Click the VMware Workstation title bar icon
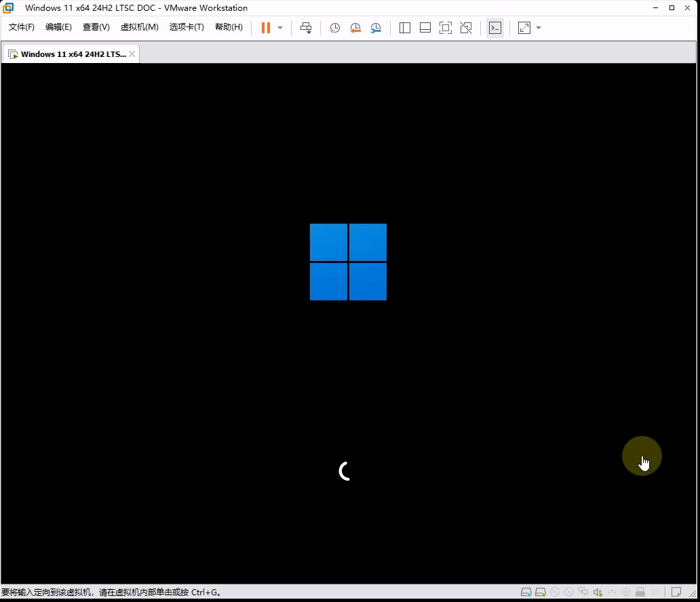 (8, 7)
